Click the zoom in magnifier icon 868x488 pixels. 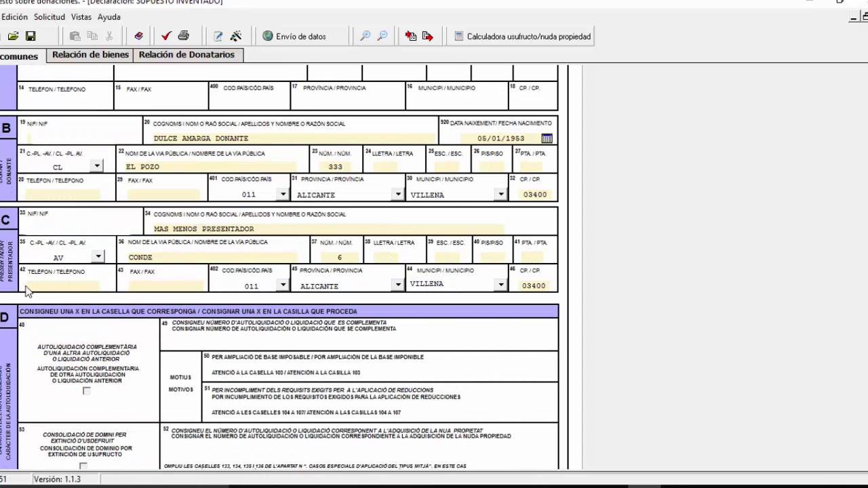click(x=366, y=37)
